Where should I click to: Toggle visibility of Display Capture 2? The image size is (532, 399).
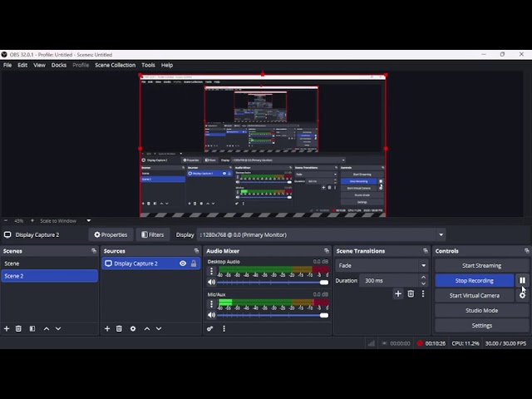183,264
